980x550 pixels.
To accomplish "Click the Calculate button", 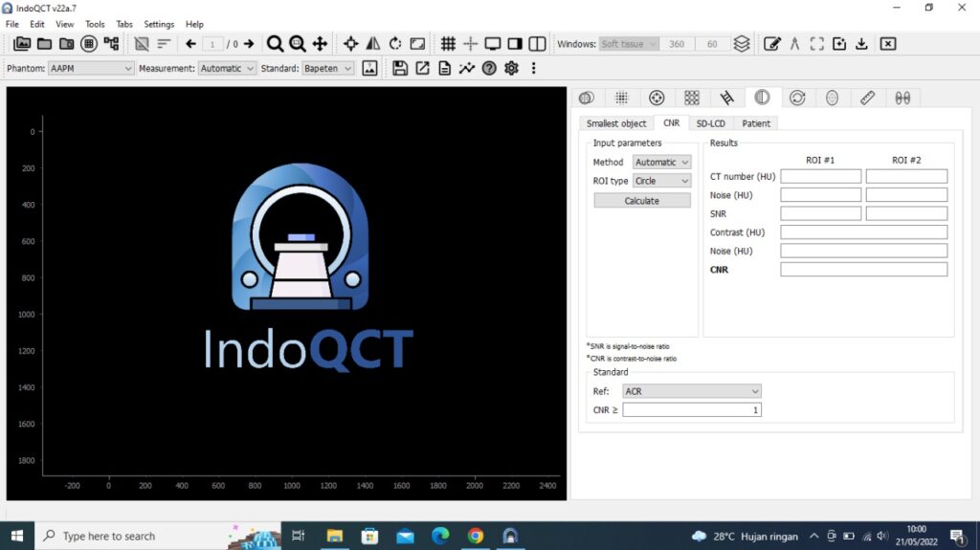I will 642,201.
